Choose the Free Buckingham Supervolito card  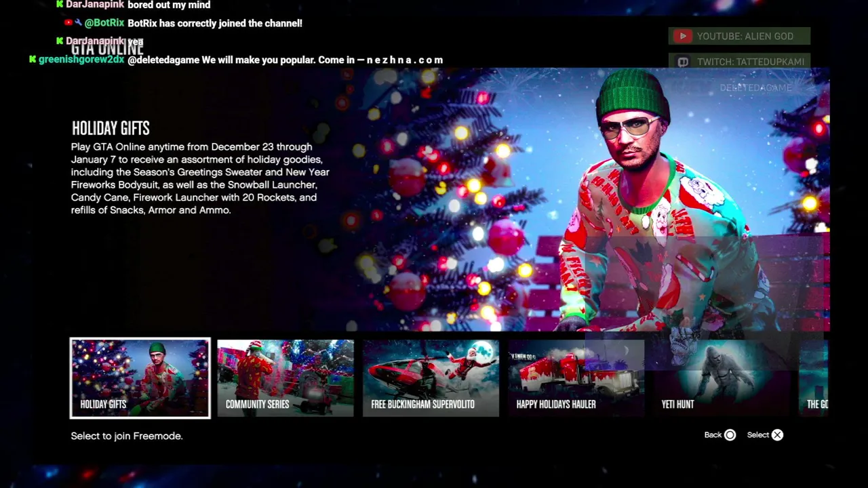pos(431,378)
